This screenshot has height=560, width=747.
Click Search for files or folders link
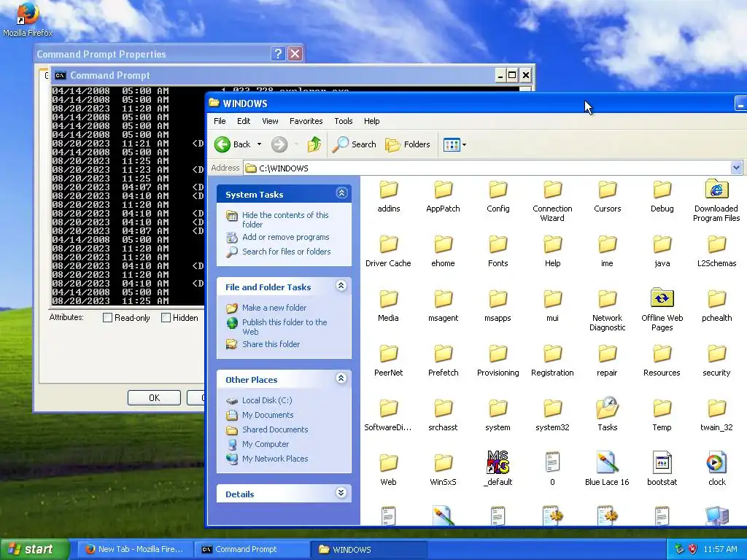point(286,252)
